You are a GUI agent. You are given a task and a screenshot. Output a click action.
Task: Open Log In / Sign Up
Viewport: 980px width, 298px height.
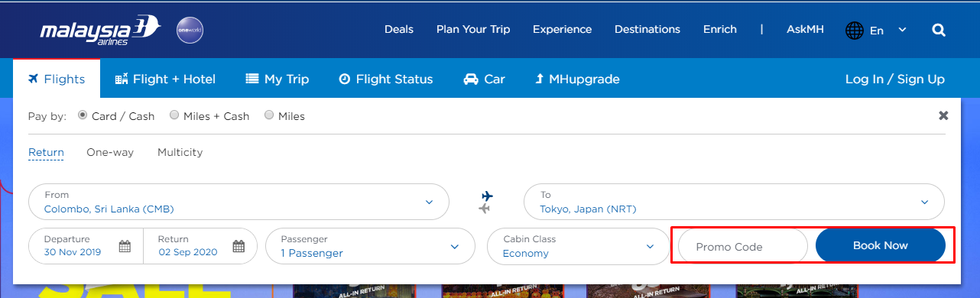(894, 79)
